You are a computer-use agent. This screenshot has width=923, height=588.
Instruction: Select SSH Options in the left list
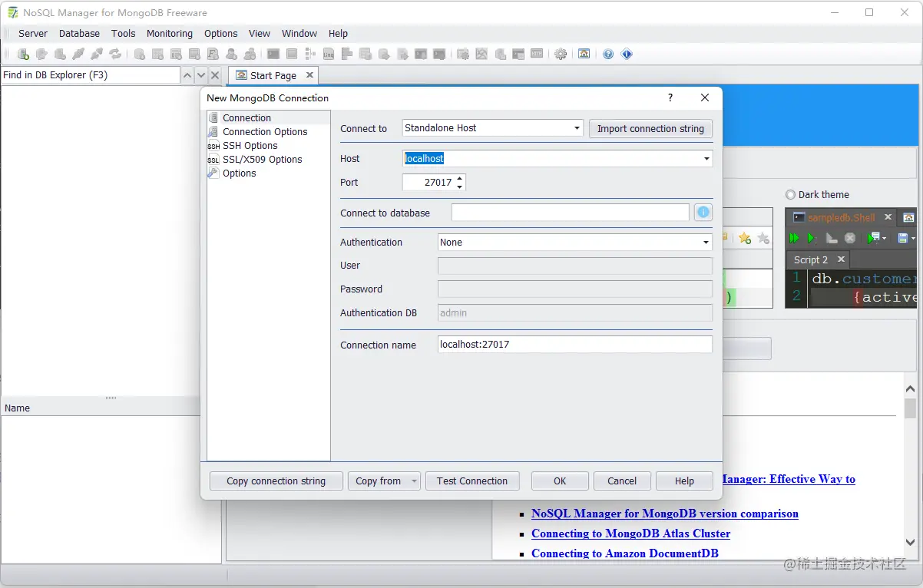click(x=250, y=146)
